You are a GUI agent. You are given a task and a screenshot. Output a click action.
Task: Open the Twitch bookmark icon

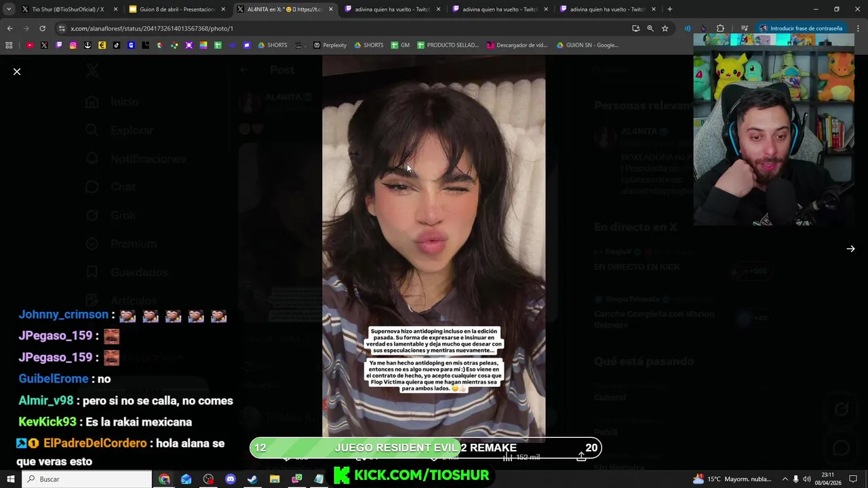click(x=59, y=45)
